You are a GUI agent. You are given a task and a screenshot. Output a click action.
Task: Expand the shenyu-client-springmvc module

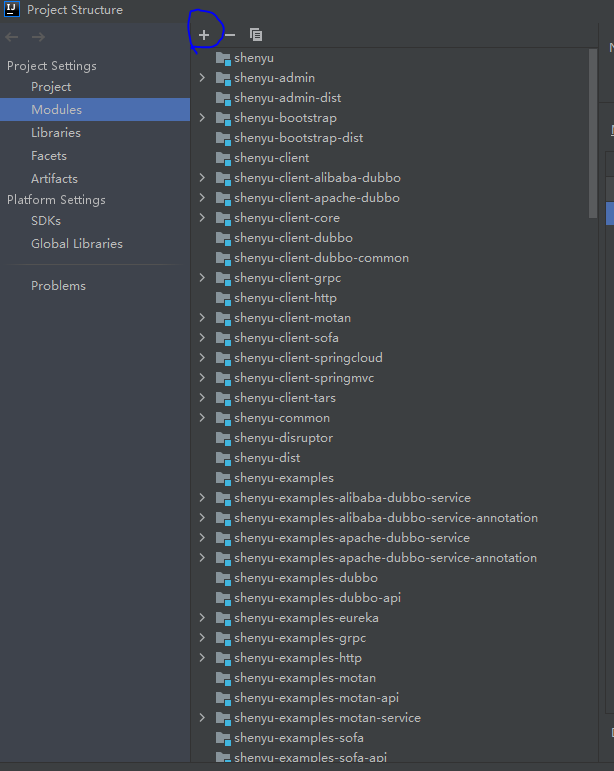[202, 378]
